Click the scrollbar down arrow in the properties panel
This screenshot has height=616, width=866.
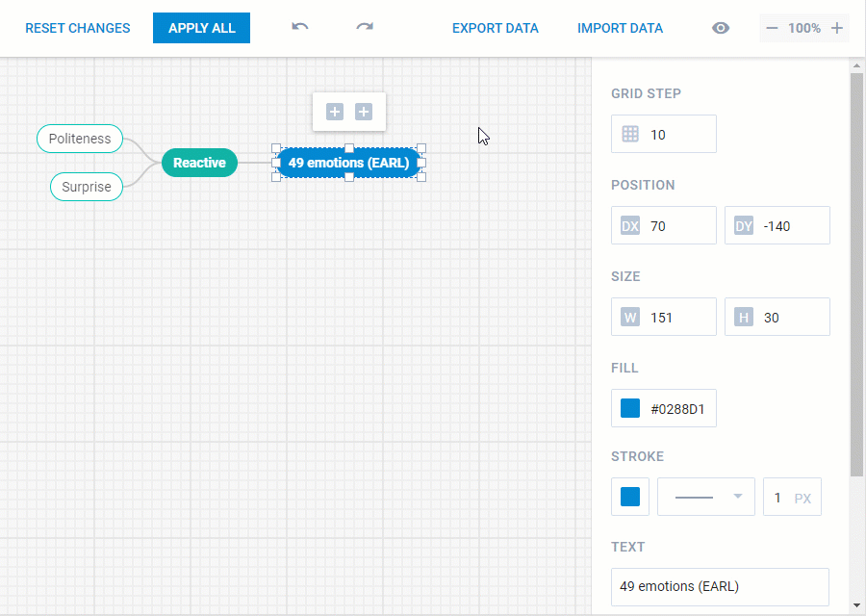coord(856,606)
